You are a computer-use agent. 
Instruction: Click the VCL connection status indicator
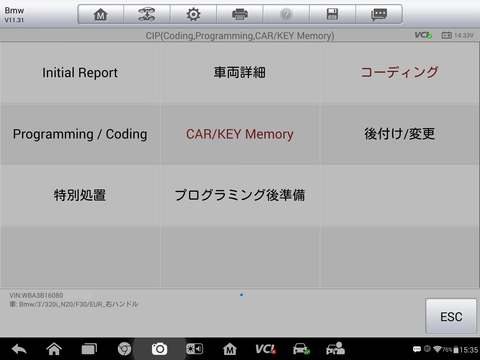coord(423,35)
